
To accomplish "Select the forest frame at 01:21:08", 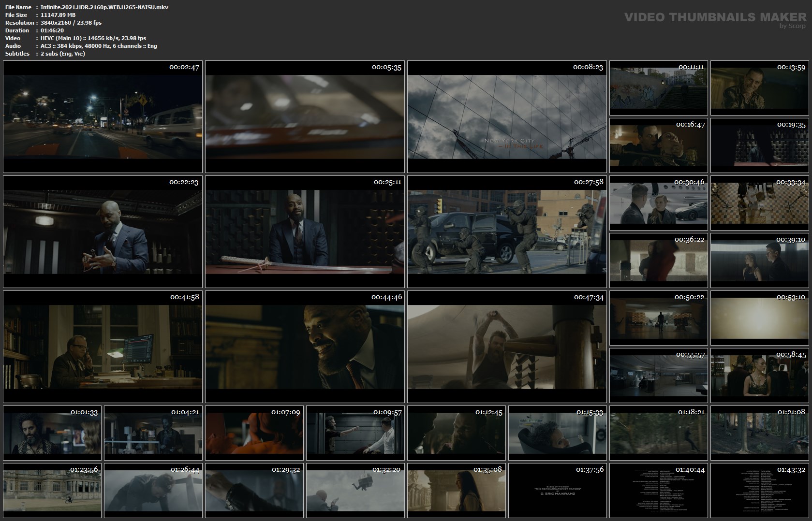I will 760,433.
